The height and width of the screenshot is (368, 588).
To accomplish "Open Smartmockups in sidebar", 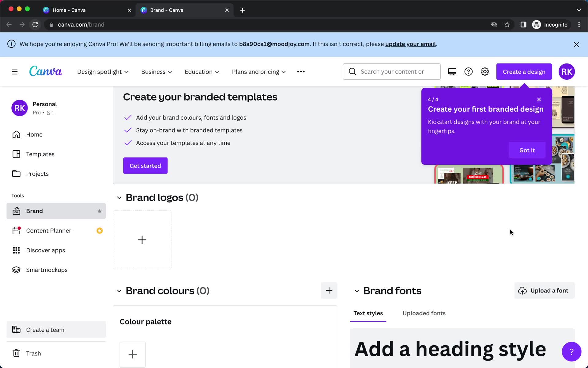I will 56,270.
